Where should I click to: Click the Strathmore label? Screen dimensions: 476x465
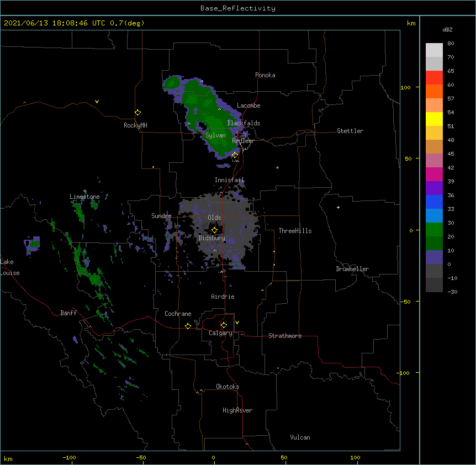click(285, 336)
